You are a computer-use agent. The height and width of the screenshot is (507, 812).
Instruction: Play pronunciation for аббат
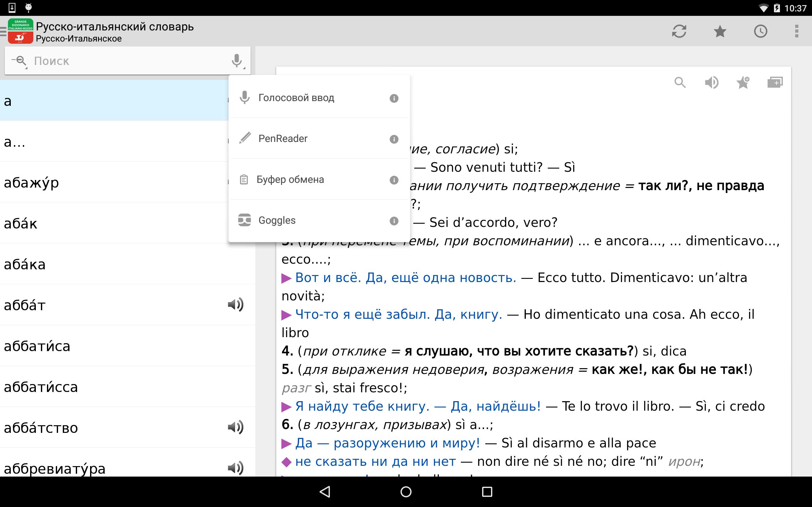pos(236,305)
